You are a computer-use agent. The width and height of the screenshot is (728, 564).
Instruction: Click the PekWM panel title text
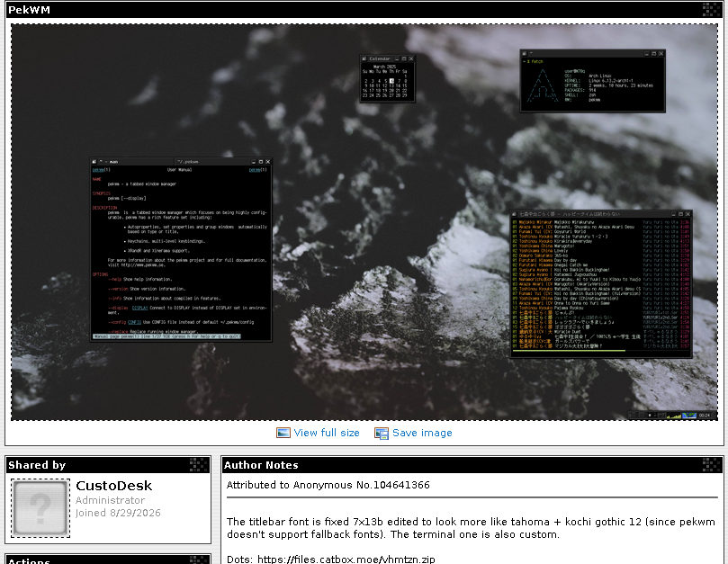click(30, 10)
